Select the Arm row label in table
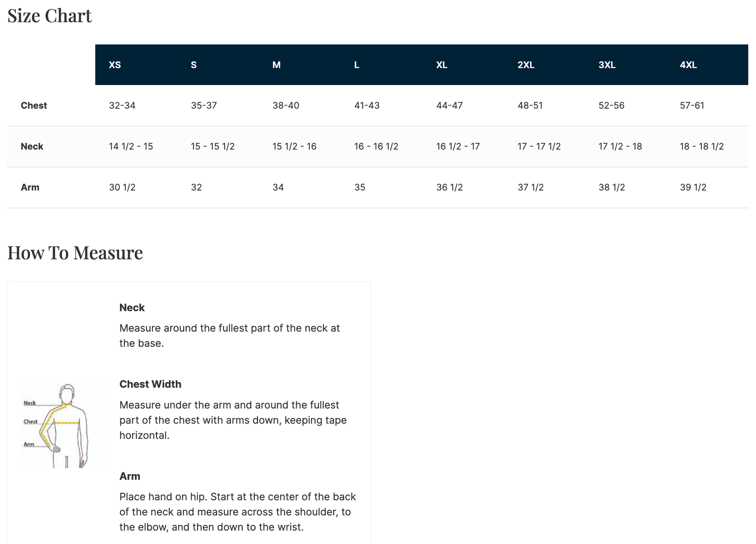The width and height of the screenshot is (756, 544). [30, 188]
